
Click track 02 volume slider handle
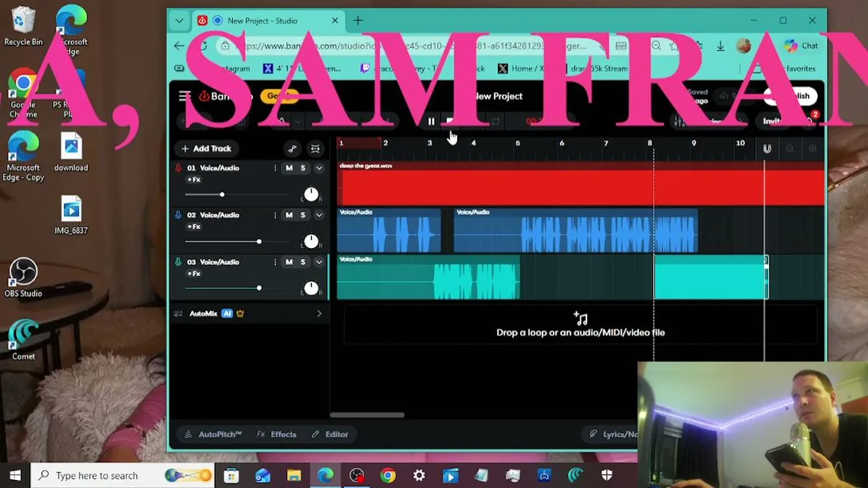point(259,241)
